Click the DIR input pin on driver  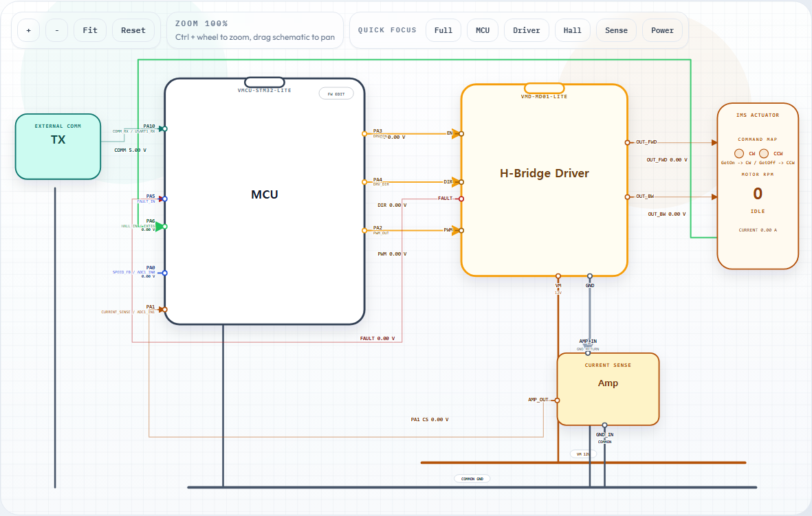pos(461,181)
